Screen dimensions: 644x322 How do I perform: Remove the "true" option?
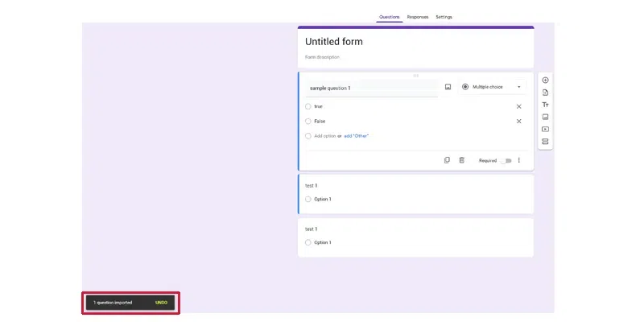pyautogui.click(x=518, y=106)
